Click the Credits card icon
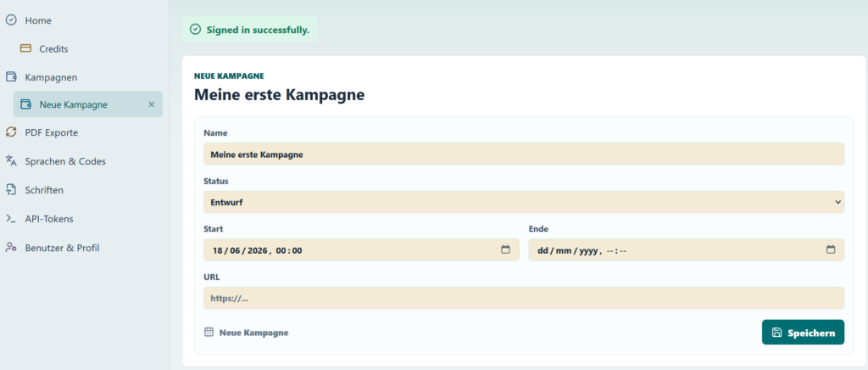The image size is (868, 370). 25,48
